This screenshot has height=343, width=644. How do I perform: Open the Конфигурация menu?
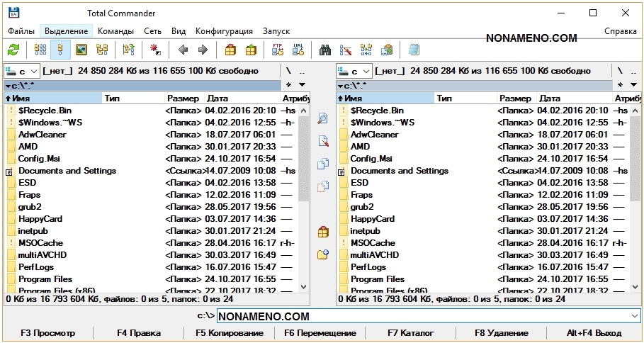pyautogui.click(x=224, y=31)
